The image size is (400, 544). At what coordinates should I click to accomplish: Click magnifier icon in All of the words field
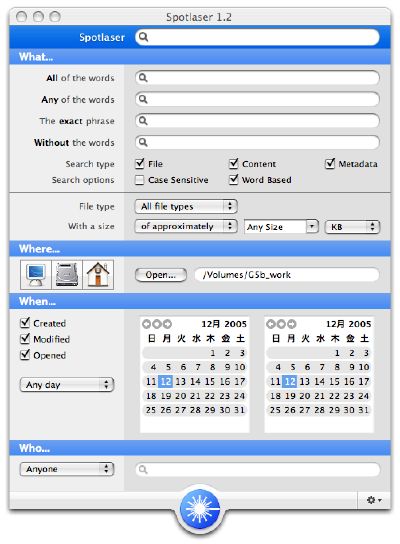(x=143, y=78)
